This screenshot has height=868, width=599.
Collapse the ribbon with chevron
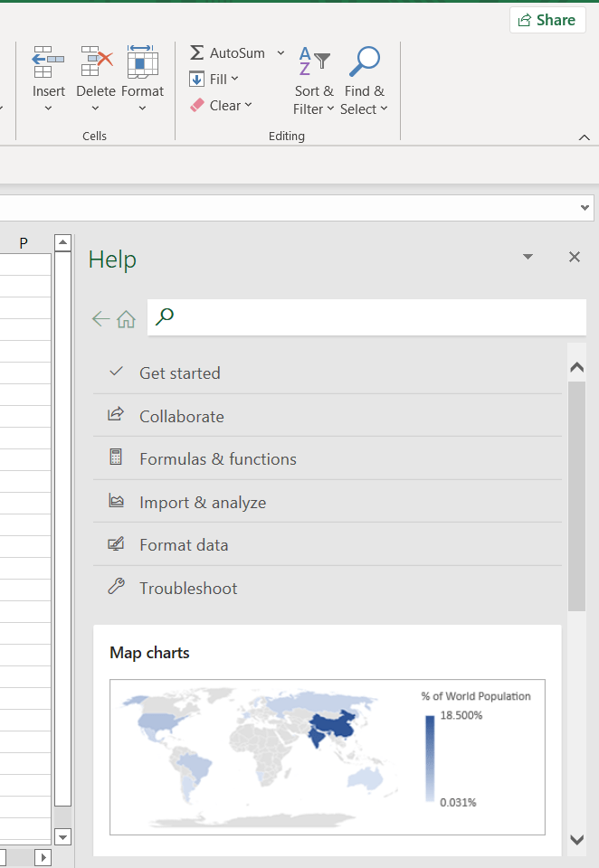[585, 137]
